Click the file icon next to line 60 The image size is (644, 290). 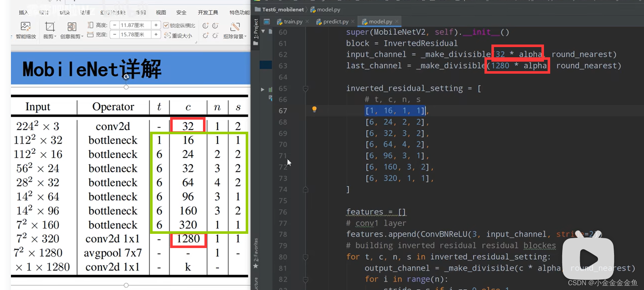click(271, 32)
